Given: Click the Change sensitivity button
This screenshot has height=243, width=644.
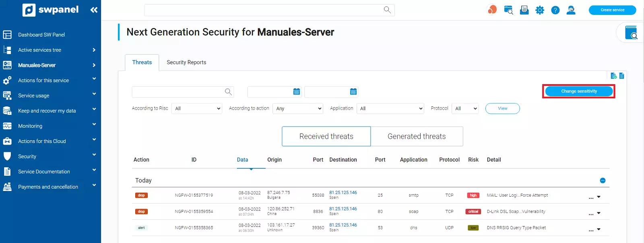Looking at the screenshot, I should coord(579,91).
